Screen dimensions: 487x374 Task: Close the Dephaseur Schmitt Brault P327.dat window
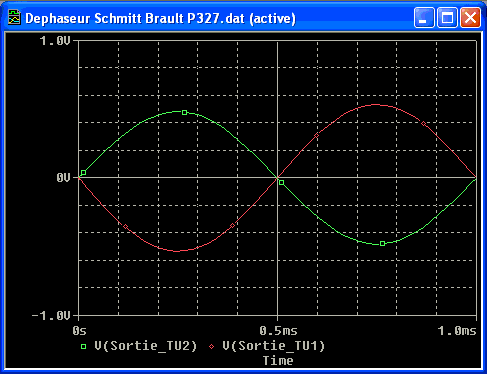click(x=470, y=17)
